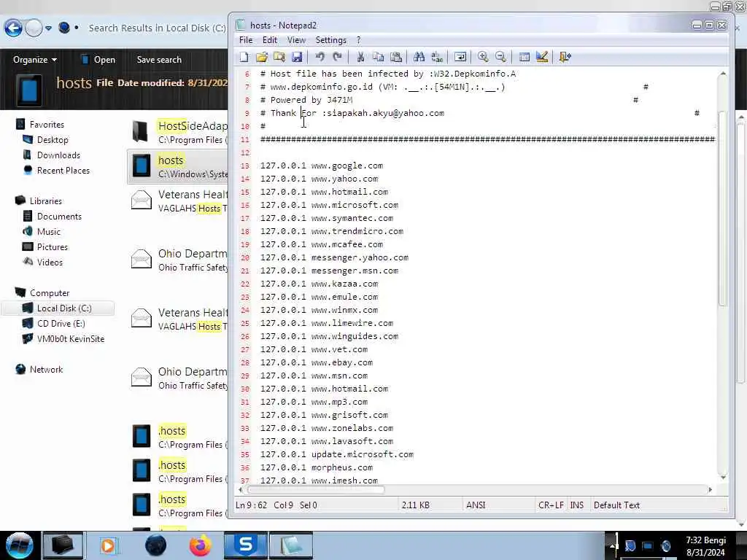747x560 pixels.
Task: Select CD Drive (E:) in navigation pane
Action: click(x=61, y=323)
